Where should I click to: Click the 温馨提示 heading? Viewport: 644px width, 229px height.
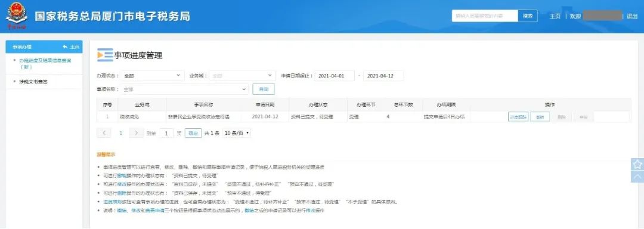pyautogui.click(x=106, y=154)
